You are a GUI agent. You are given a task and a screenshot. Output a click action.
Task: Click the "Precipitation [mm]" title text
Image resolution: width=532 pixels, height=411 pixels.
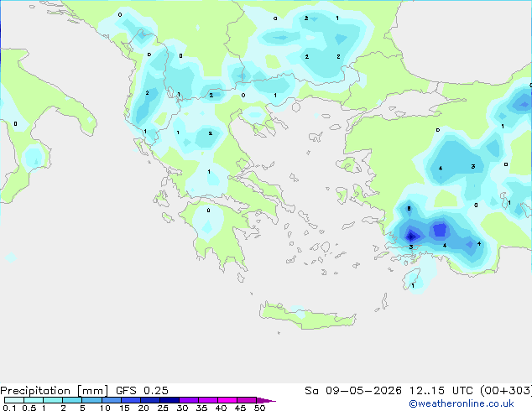55,391
